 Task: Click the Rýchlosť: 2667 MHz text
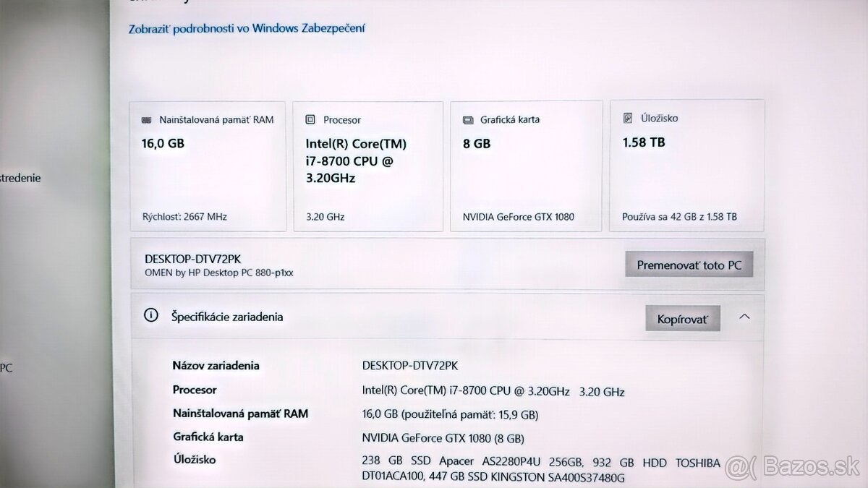pos(184,215)
